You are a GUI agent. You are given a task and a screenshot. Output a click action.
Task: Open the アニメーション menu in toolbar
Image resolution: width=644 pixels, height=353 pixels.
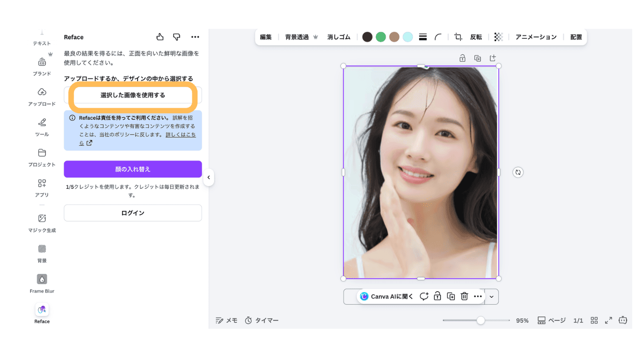536,37
